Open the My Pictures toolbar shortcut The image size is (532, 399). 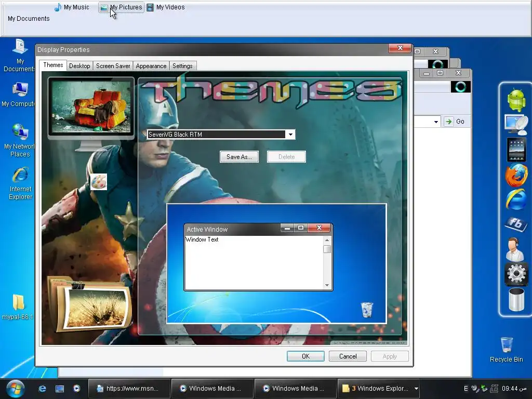pyautogui.click(x=121, y=7)
